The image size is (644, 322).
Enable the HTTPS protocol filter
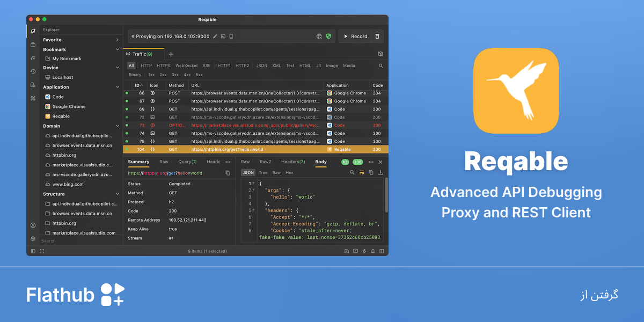pos(164,65)
